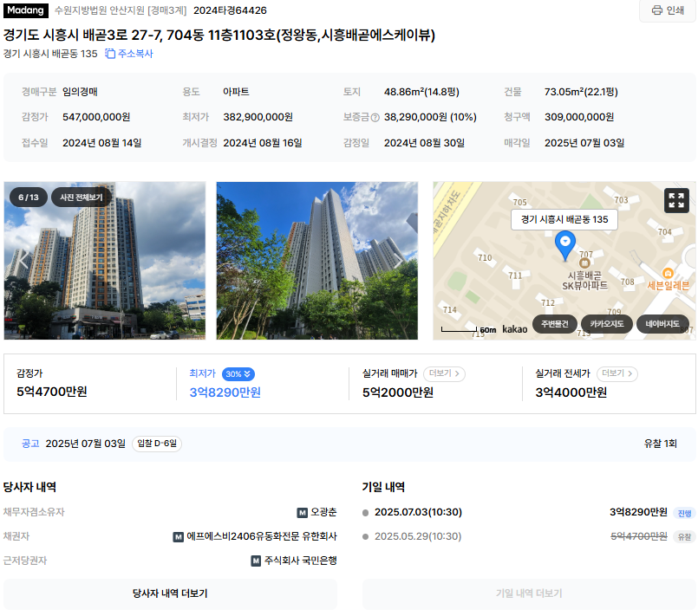698x616 pixels.
Task: Select 최저가 value 3억8290만원
Action: [225, 392]
